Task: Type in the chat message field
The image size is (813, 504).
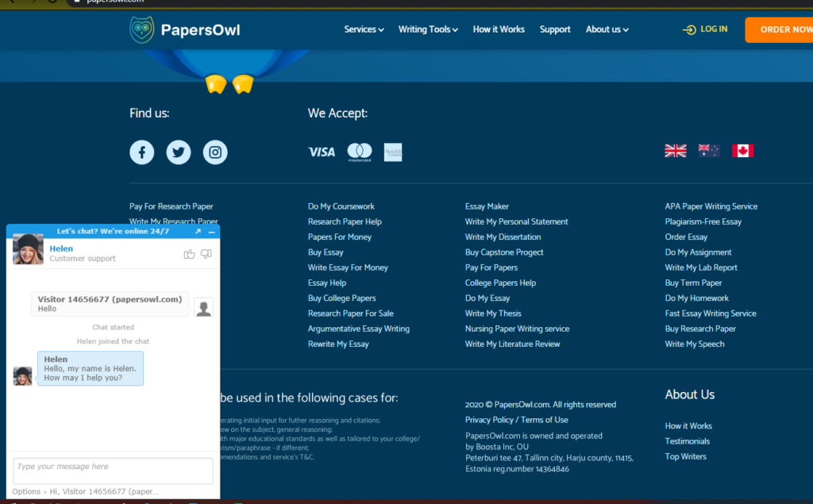Action: 113,471
